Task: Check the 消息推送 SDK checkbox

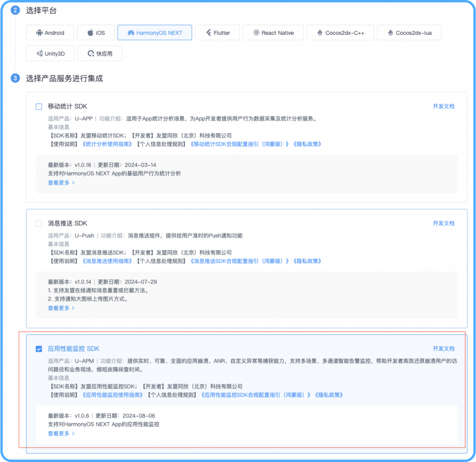Action: click(x=39, y=224)
